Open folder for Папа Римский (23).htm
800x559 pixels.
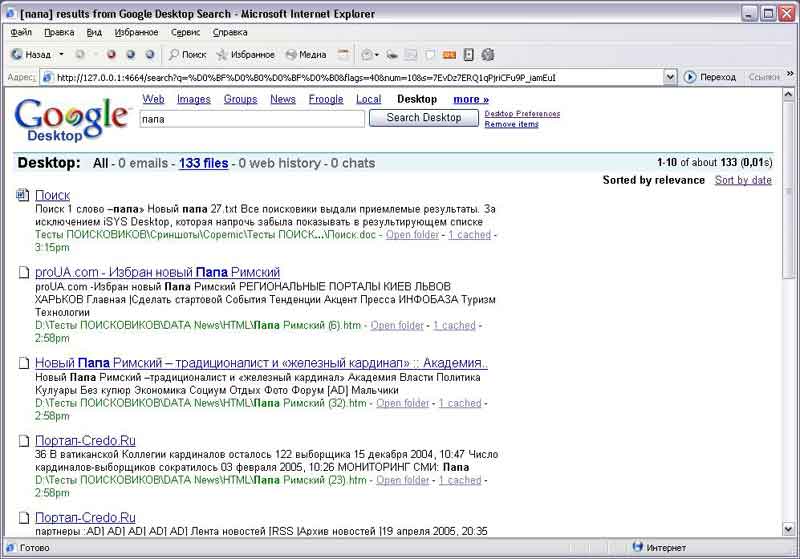[403, 480]
